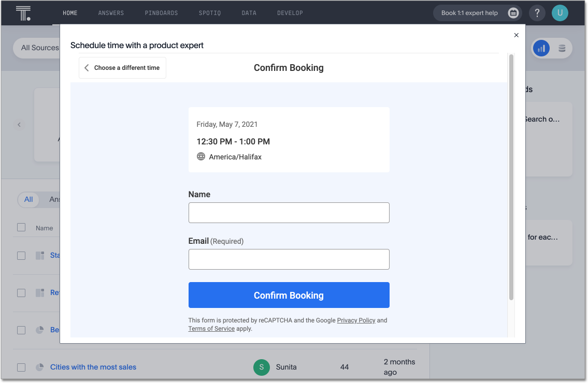Switch to the chart view icon
This screenshot has width=588, height=383.
pos(541,48)
